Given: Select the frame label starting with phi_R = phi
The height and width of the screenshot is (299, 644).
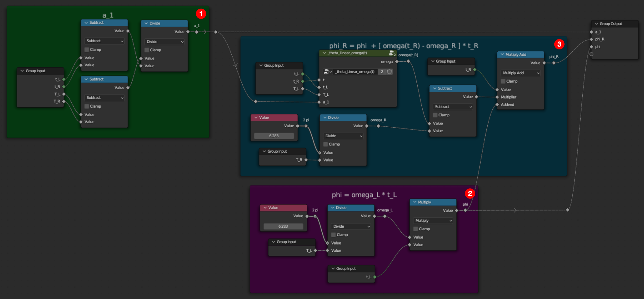Looking at the screenshot, I should (x=404, y=46).
